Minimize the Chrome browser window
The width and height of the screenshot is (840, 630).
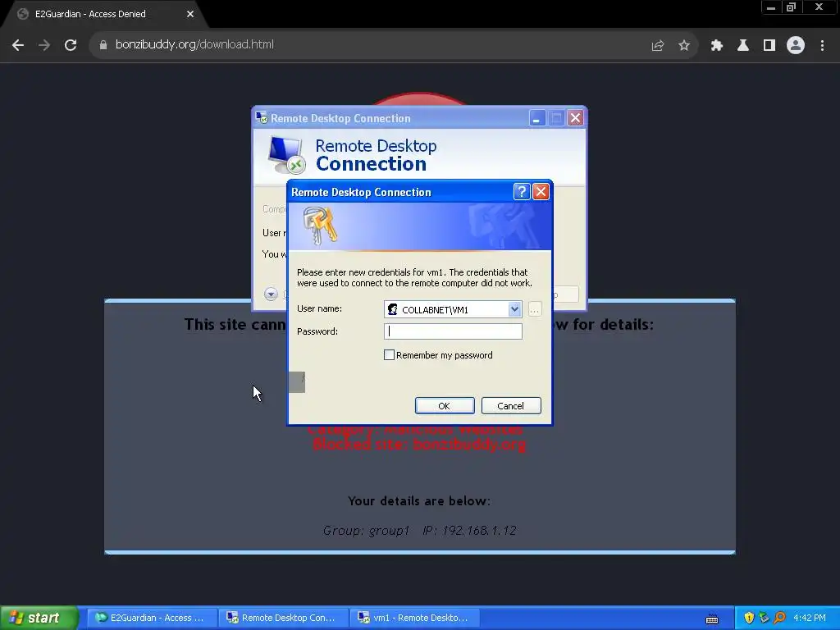[771, 7]
